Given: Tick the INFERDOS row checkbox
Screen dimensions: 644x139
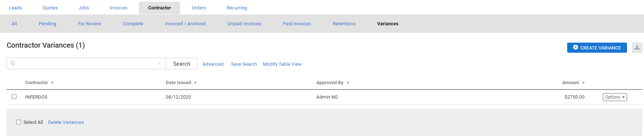Looking at the screenshot, I should click(x=14, y=97).
